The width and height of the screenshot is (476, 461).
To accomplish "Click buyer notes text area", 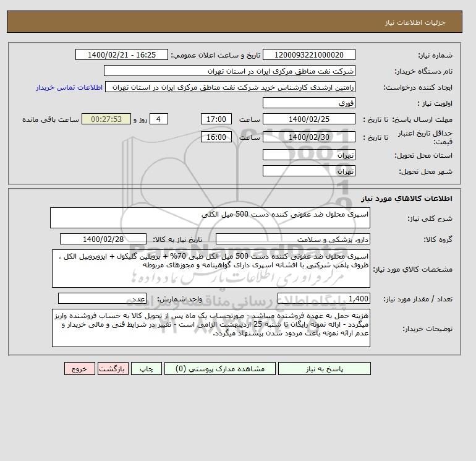I will [211, 328].
